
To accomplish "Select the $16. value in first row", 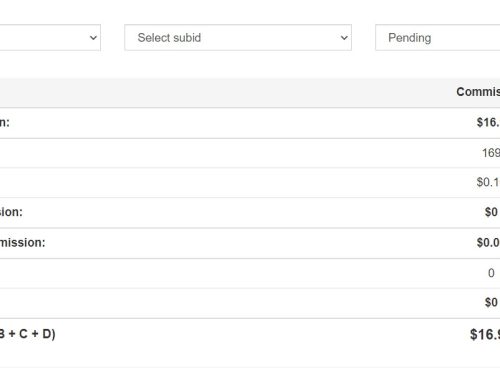I will pyautogui.click(x=488, y=122).
